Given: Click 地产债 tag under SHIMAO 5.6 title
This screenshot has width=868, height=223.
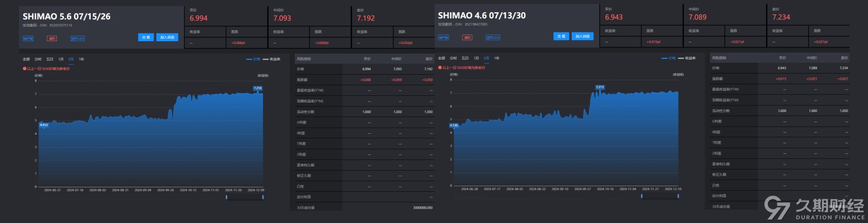Looking at the screenshot, I should click(x=28, y=38).
